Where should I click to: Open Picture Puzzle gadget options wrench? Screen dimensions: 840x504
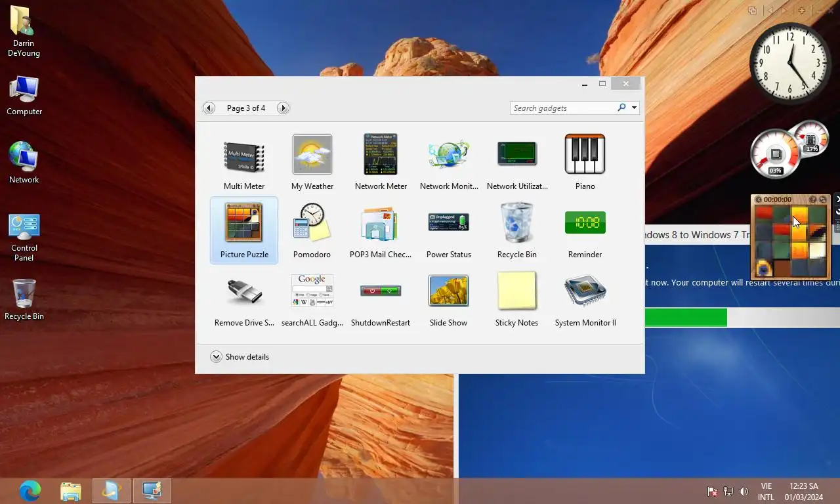coord(837,211)
